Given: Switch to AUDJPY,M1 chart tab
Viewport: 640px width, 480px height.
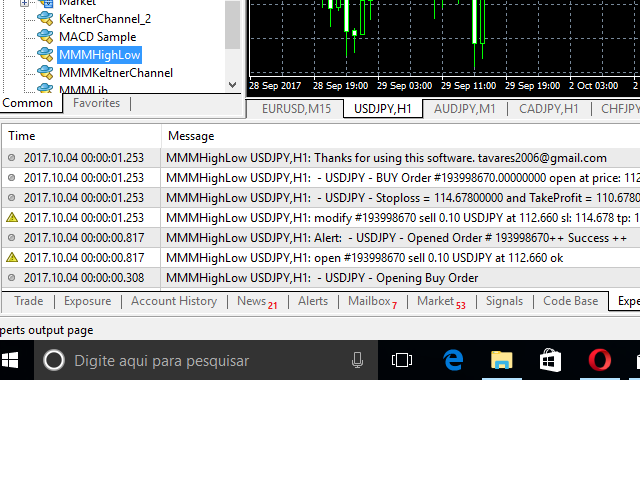Looking at the screenshot, I should pos(464,109).
